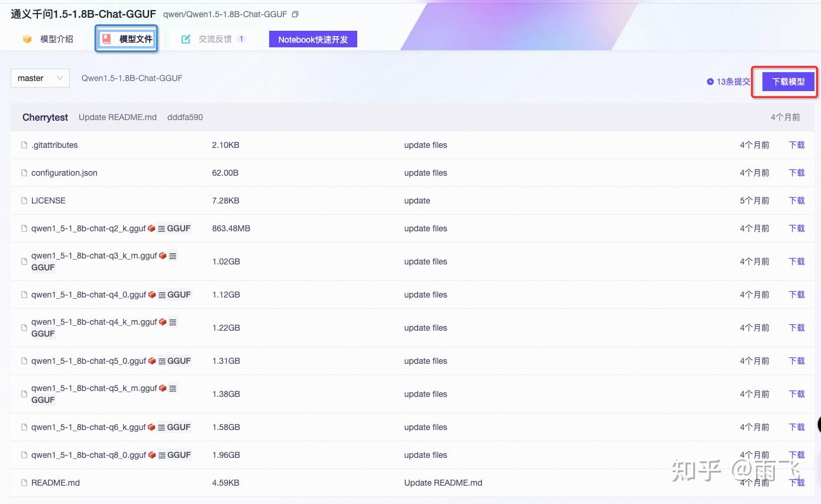
Task: Click the llama GGUF icon beside qwen1_5-1_8b-chat-q2_k.gguf
Action: (x=153, y=227)
